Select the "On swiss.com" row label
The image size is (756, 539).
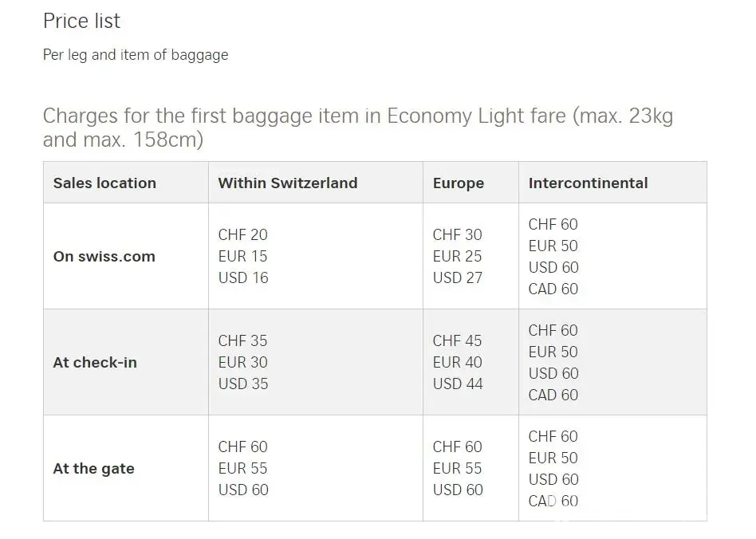[x=104, y=257]
